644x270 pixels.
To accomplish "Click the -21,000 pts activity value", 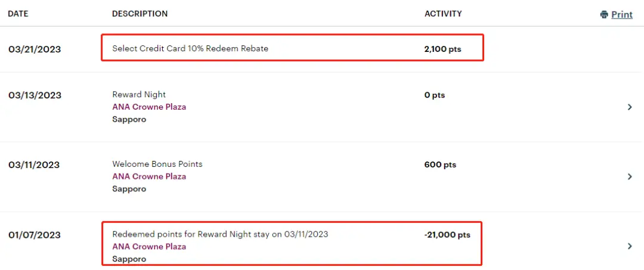I will (447, 235).
